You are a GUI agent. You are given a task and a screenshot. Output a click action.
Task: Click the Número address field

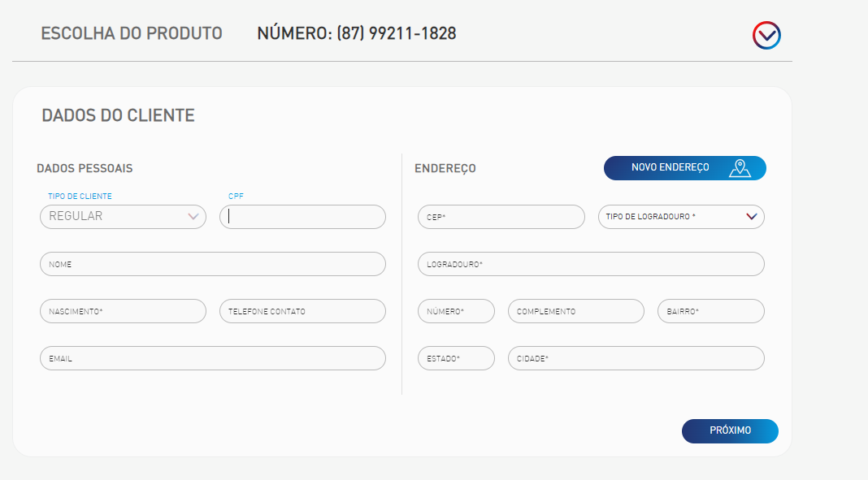[456, 311]
